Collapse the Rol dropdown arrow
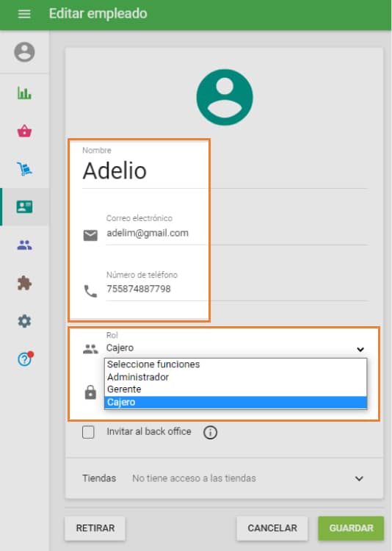Viewport: 392px width, 551px height. click(360, 349)
